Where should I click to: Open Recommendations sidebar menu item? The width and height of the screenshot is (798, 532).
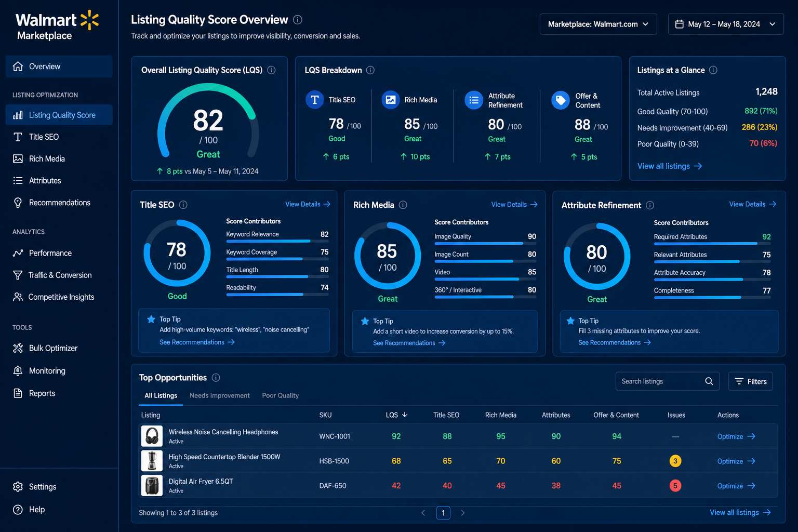(59, 203)
